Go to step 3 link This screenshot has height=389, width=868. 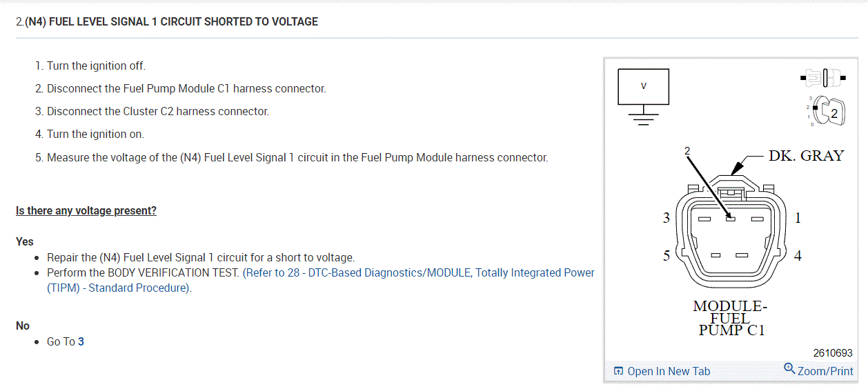[81, 341]
